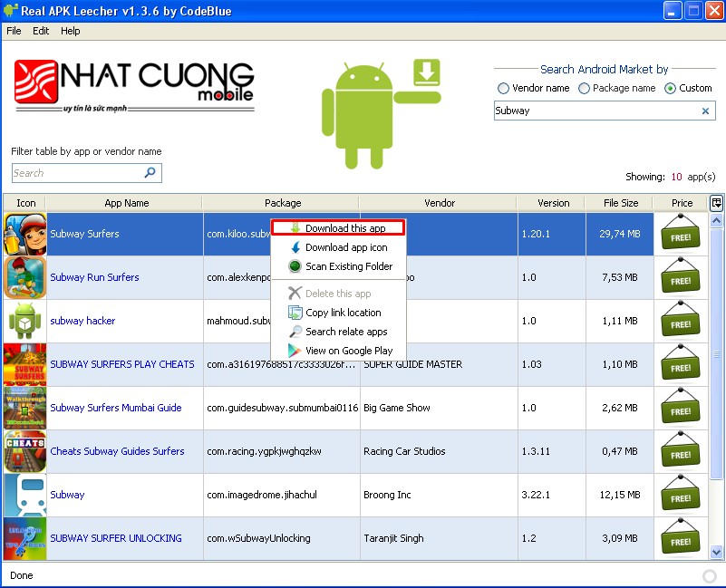Click the subway hacker Android cube icon
The image size is (726, 588).
tap(25, 321)
